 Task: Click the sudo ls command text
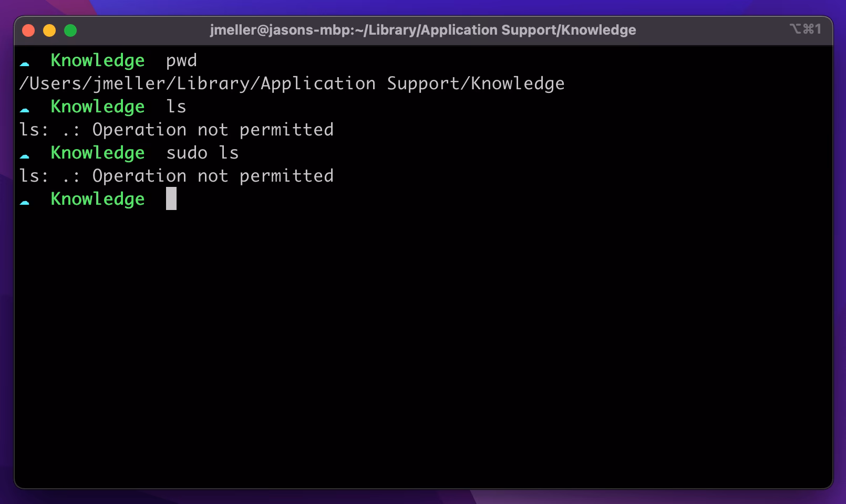[x=202, y=153]
